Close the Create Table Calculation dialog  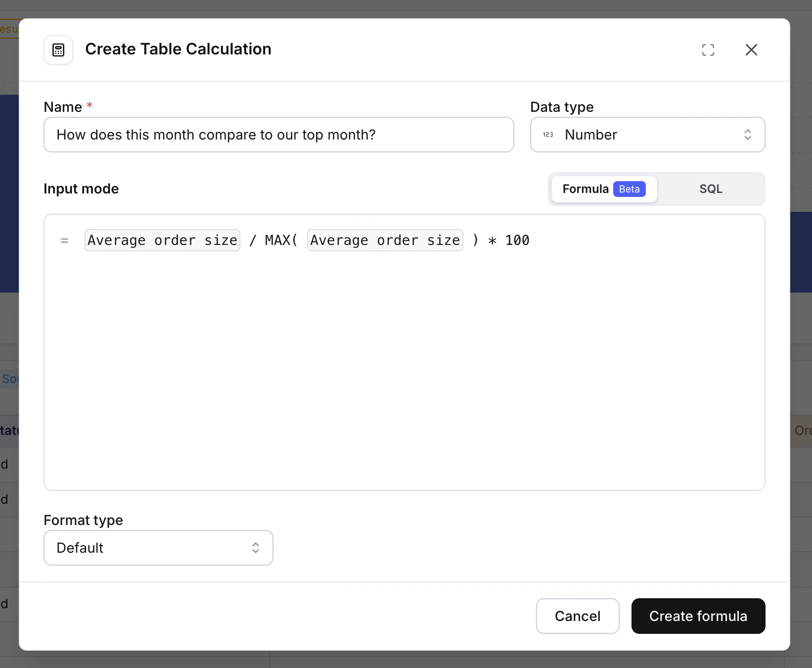coord(751,49)
